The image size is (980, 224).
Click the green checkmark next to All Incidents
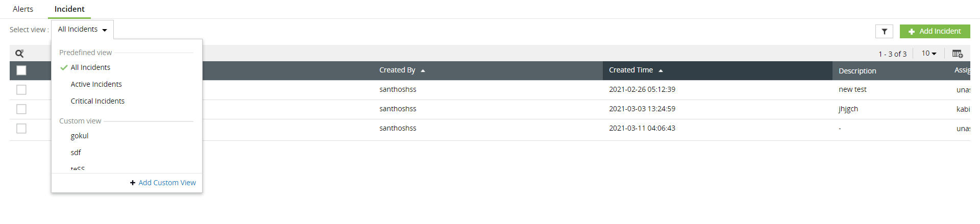point(64,67)
